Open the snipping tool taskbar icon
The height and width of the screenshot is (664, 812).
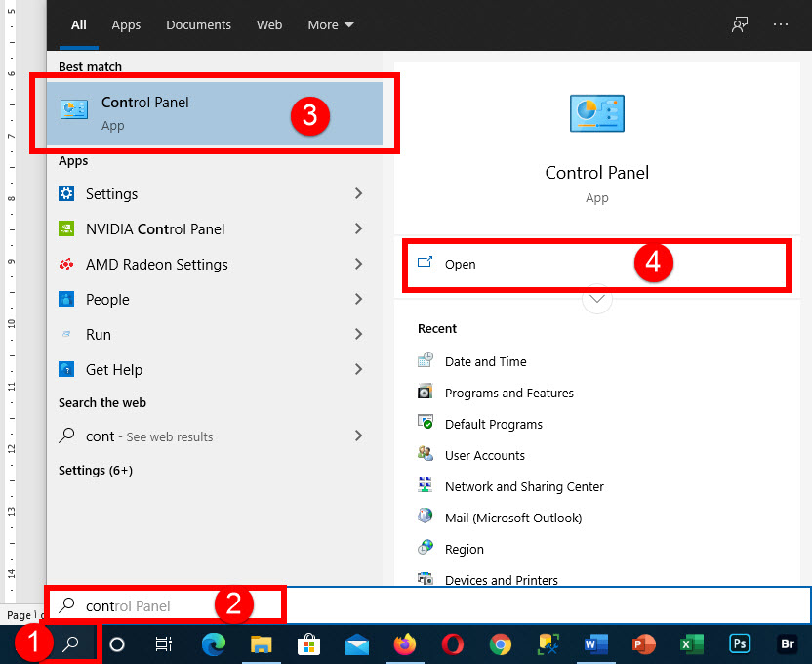click(548, 644)
